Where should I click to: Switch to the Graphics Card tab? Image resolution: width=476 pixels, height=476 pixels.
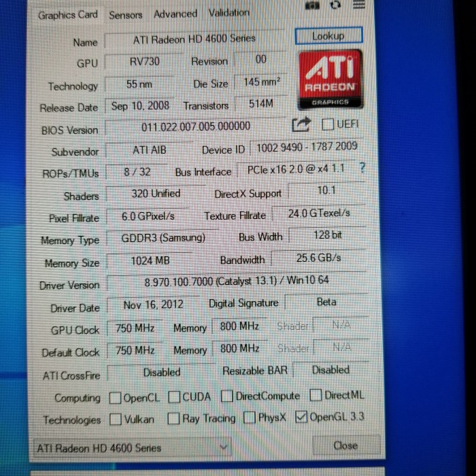pos(68,14)
